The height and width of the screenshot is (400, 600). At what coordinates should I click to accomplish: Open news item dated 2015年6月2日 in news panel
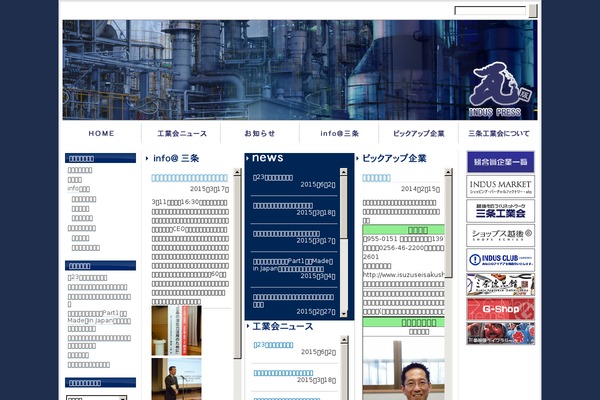pos(273,178)
